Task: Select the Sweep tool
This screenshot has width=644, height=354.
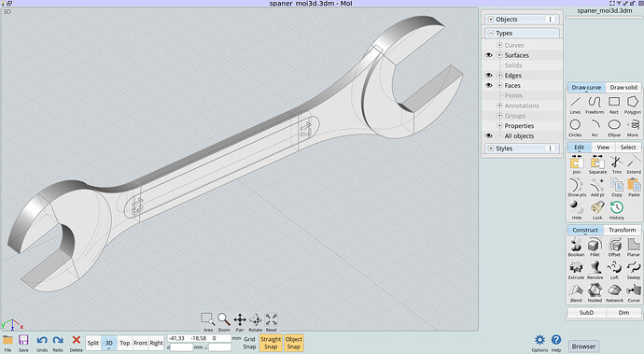Action: (x=634, y=270)
